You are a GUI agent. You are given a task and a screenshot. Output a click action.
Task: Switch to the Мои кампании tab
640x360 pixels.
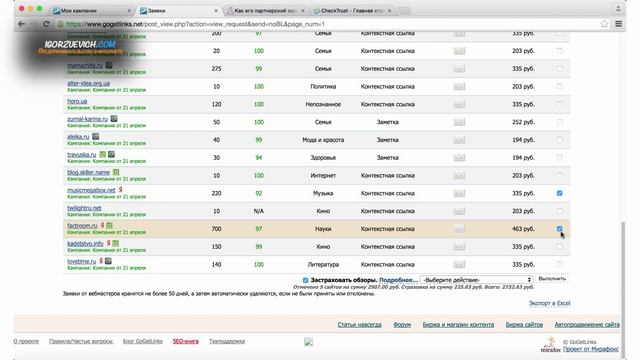(x=92, y=11)
